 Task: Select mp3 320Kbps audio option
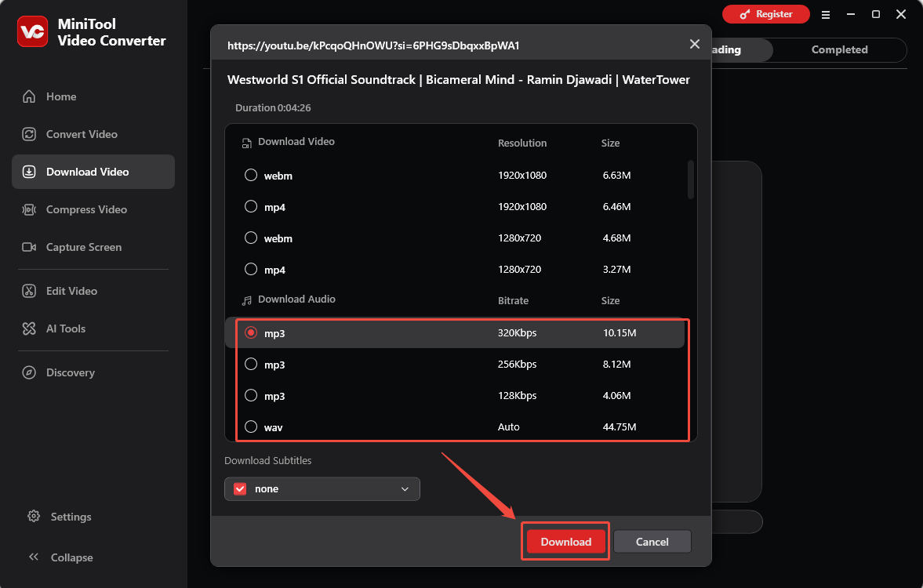(x=251, y=332)
